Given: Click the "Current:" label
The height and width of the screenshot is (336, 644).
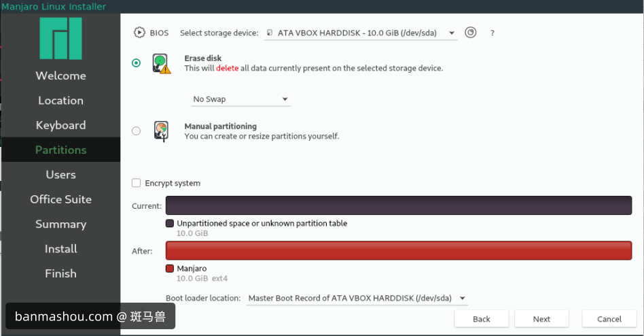Looking at the screenshot, I should (x=147, y=206).
